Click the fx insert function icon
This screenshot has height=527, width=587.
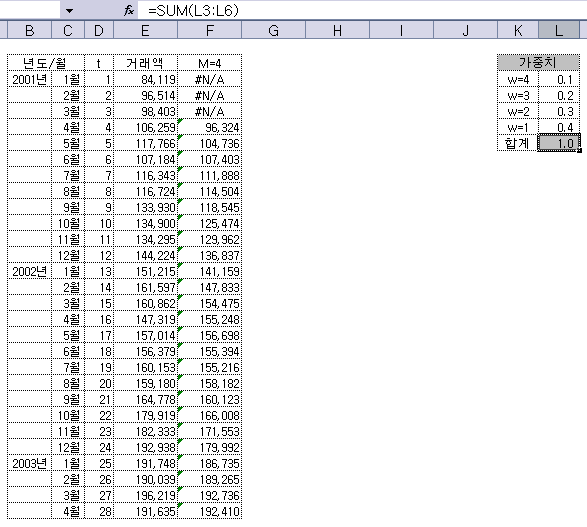128,10
